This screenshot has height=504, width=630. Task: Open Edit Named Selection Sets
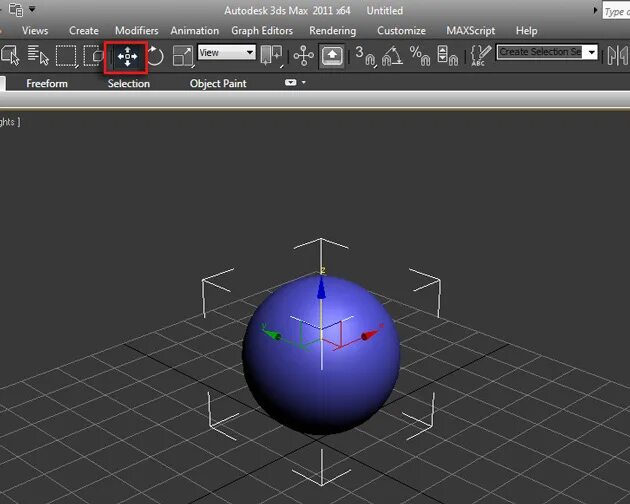click(481, 55)
